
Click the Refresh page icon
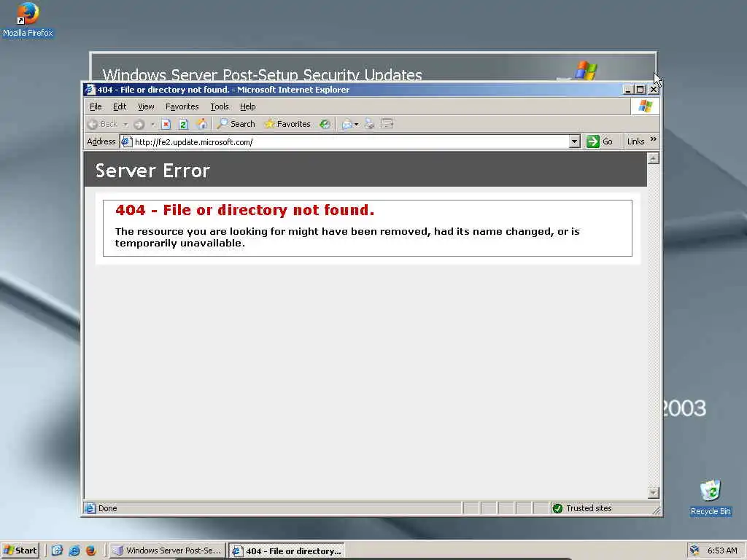coord(183,124)
